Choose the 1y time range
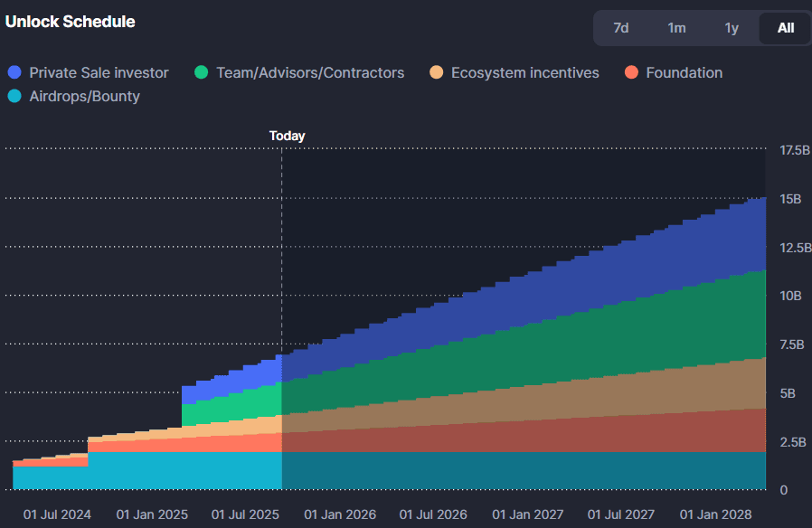The height and width of the screenshot is (528, 812). pos(732,28)
